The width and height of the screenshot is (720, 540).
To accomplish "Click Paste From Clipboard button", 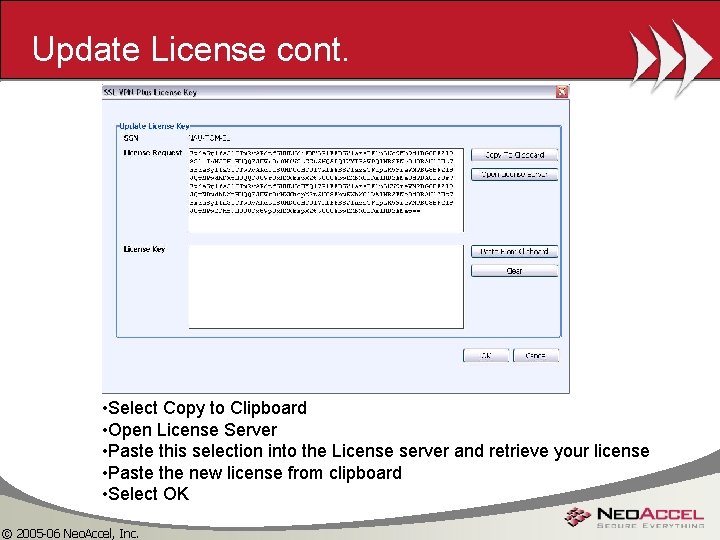I will click(x=514, y=251).
